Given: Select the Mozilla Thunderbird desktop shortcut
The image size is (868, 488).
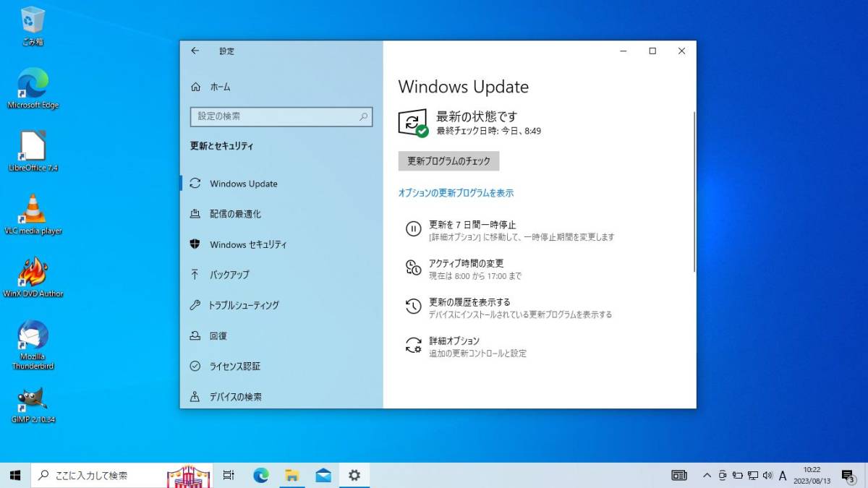Looking at the screenshot, I should (x=33, y=345).
